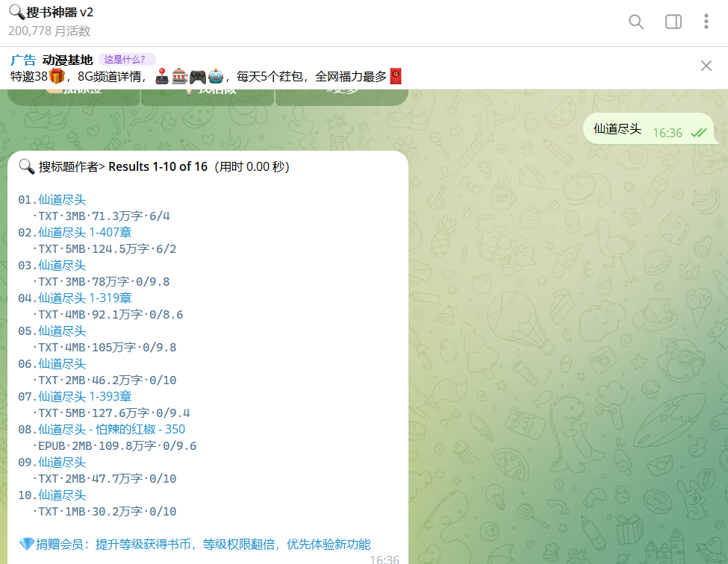Open the chat title 搜书神器 v2
Viewport: 728px width, 564px height.
click(x=51, y=12)
